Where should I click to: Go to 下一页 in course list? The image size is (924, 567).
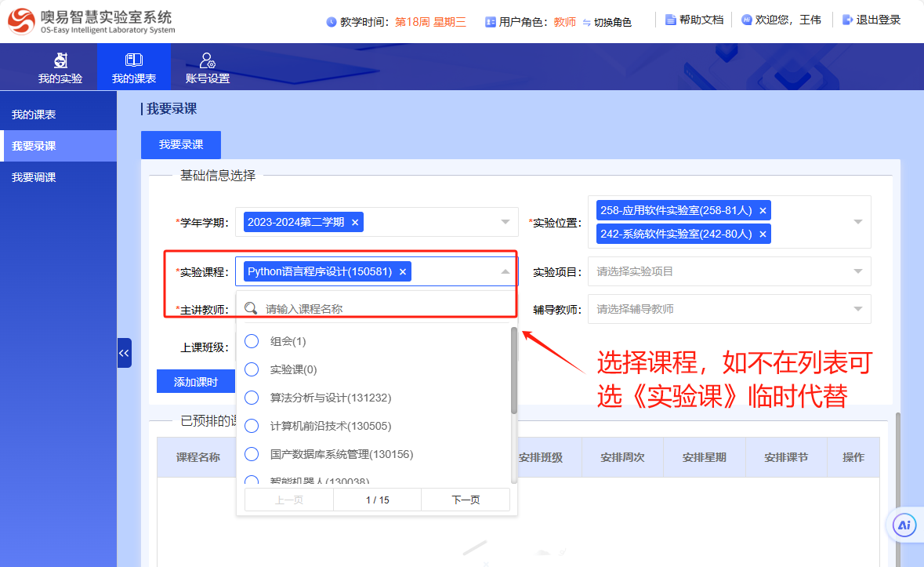tap(466, 500)
